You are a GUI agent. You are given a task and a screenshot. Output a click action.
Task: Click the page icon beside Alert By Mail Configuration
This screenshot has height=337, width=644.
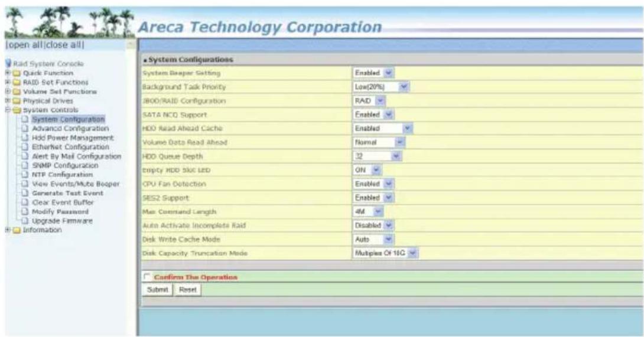(x=25, y=156)
